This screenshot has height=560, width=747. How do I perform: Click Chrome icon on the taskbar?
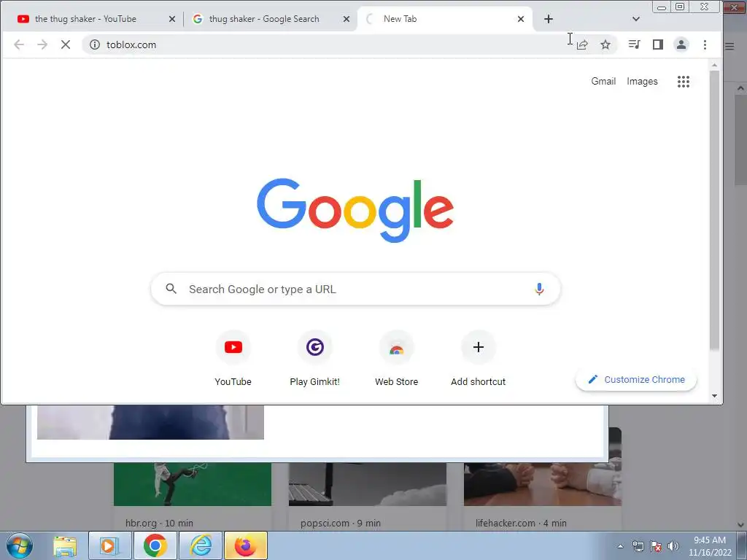pos(155,545)
